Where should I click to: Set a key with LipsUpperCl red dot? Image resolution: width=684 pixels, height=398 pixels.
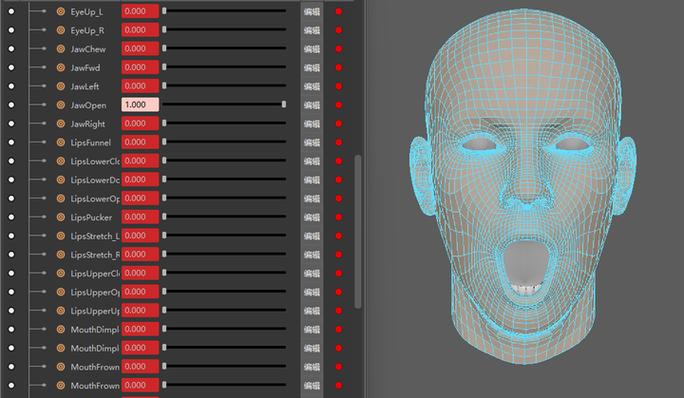click(339, 274)
